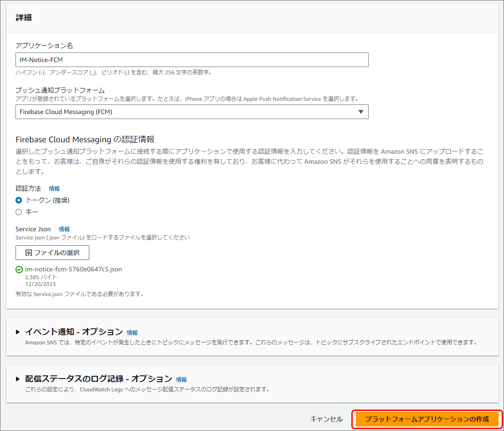The image size is (504, 431).
Task: Open 情報 link next to イベント通知
Action: [132, 332]
